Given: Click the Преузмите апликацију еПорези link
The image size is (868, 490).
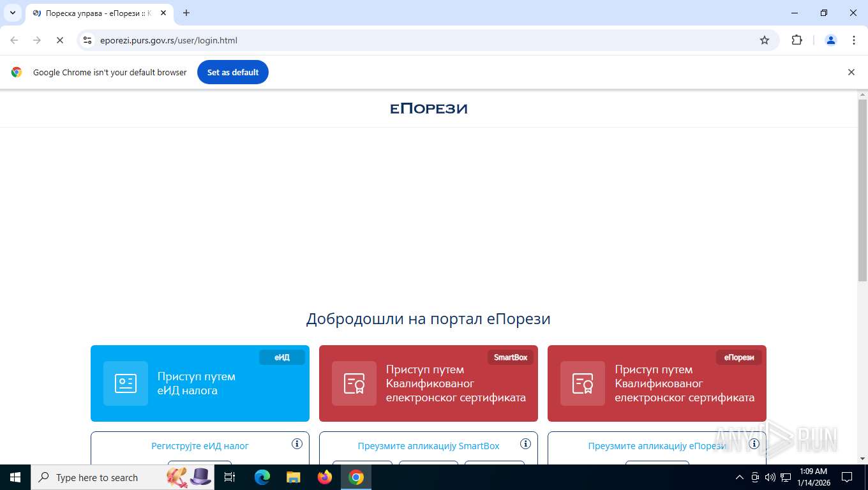Looking at the screenshot, I should (x=657, y=446).
